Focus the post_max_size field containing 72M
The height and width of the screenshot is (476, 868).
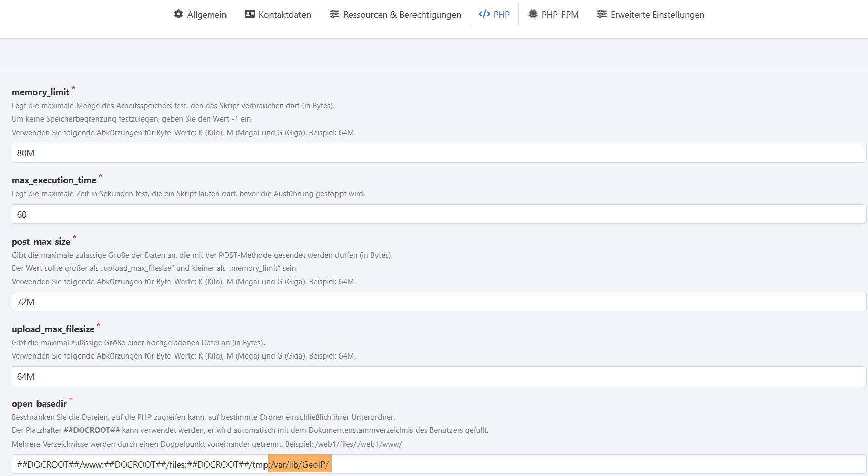(439, 302)
